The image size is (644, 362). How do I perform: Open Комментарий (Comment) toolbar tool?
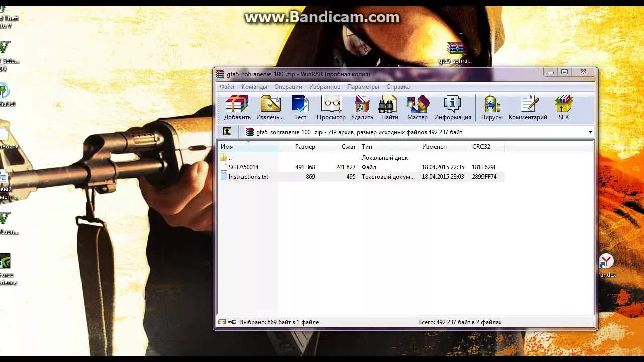coord(528,107)
